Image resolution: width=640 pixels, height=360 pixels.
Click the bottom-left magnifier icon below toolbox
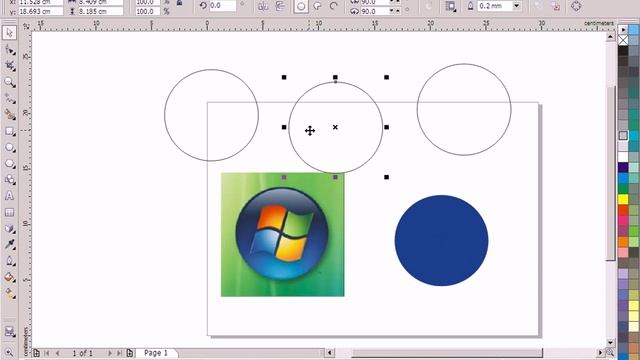9,352
